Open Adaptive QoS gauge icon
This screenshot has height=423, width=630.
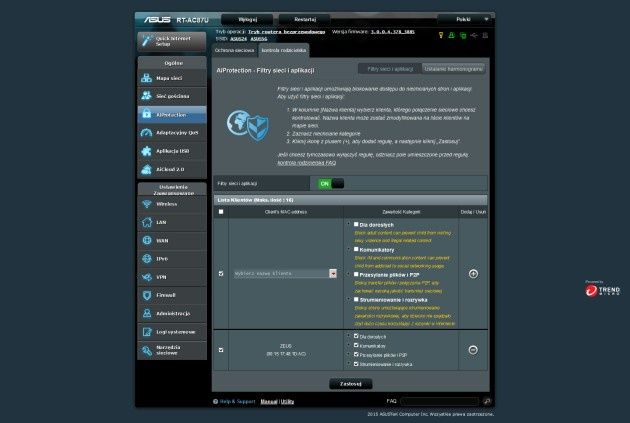147,133
